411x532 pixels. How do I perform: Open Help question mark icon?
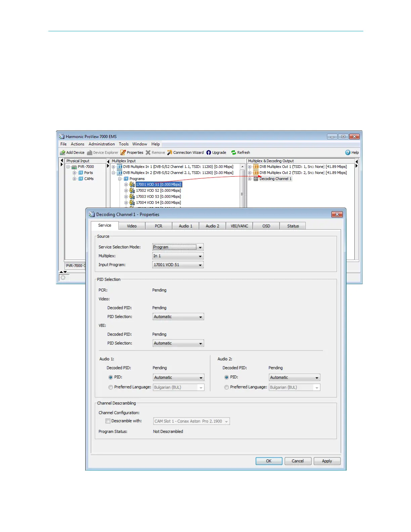click(x=348, y=152)
